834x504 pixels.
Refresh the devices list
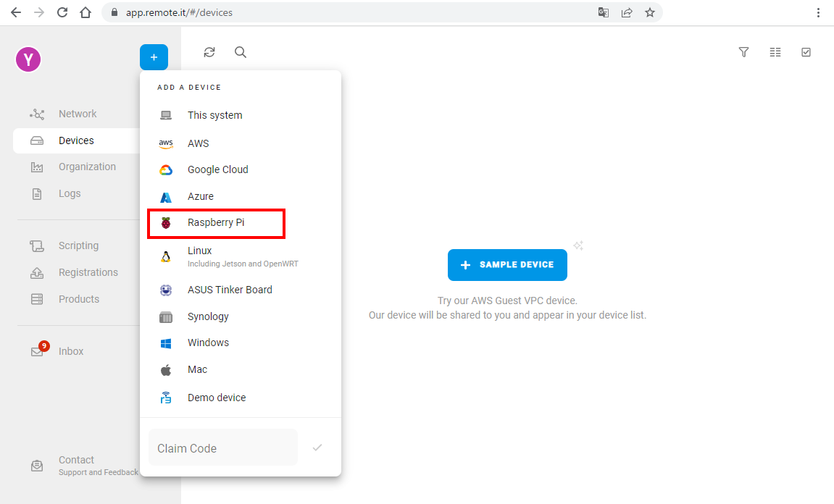point(209,52)
